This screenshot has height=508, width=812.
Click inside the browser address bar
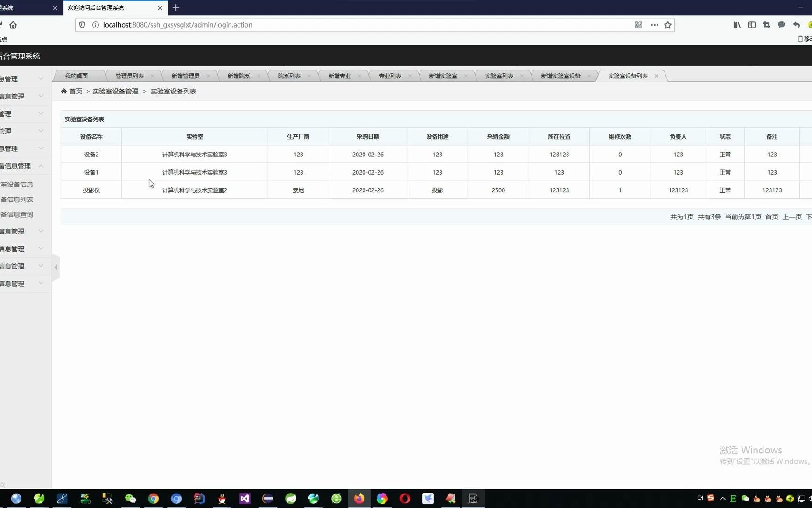coord(327,25)
